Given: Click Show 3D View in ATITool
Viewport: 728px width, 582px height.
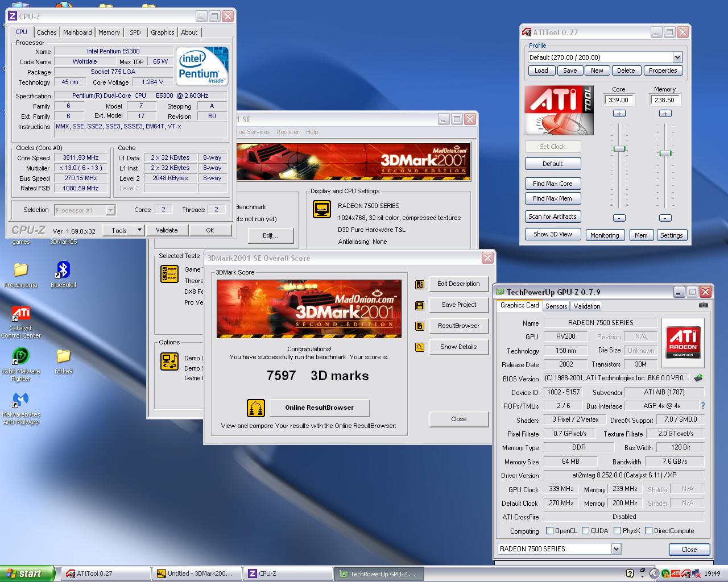Looking at the screenshot, I should tap(553, 234).
